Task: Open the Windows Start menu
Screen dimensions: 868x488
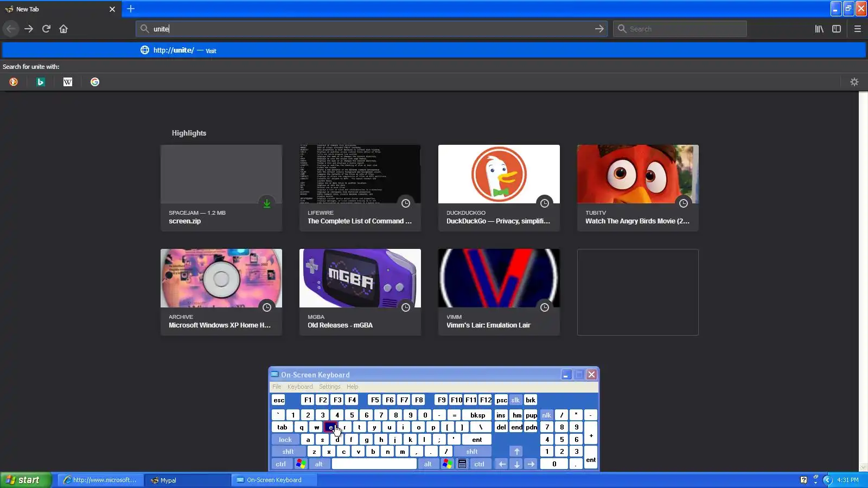Action: (26, 480)
